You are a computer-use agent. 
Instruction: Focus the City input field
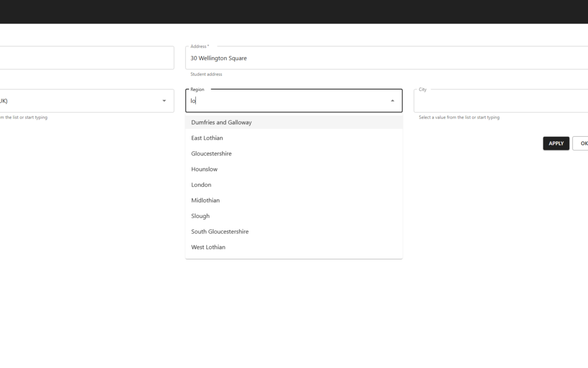click(x=501, y=101)
